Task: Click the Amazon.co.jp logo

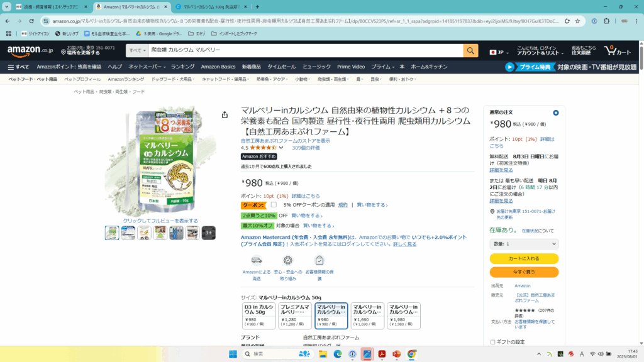Action: click(x=30, y=50)
